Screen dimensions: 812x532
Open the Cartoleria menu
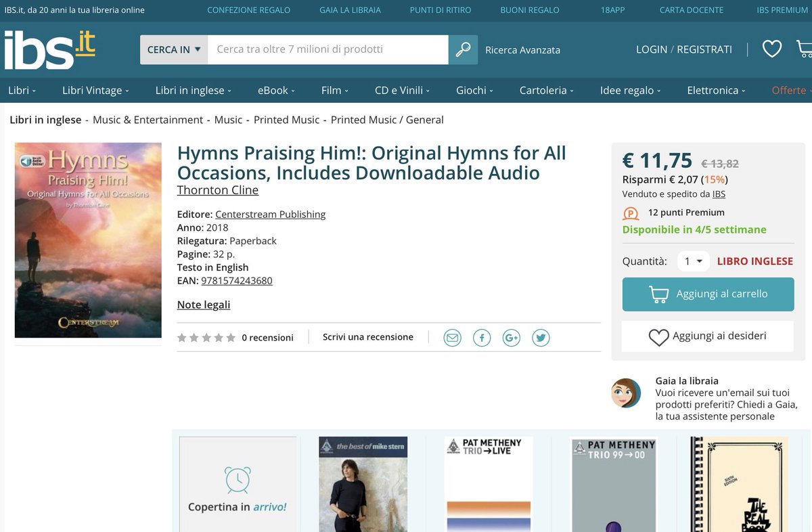pos(547,90)
